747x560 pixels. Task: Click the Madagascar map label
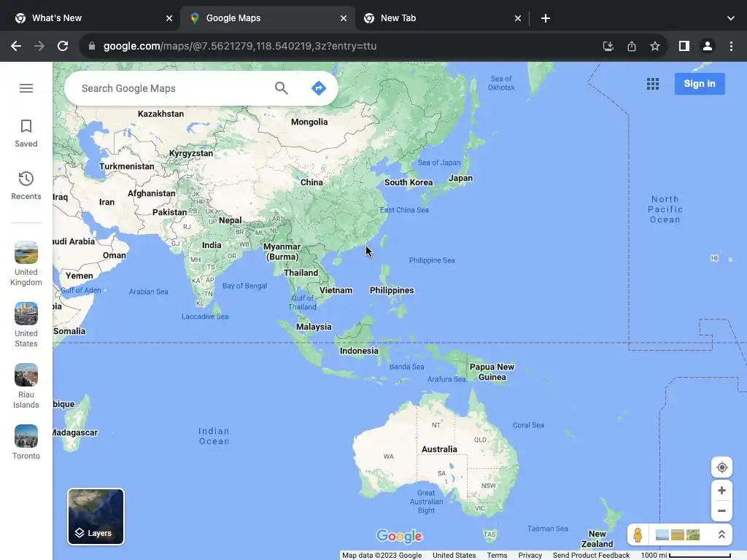(x=75, y=432)
